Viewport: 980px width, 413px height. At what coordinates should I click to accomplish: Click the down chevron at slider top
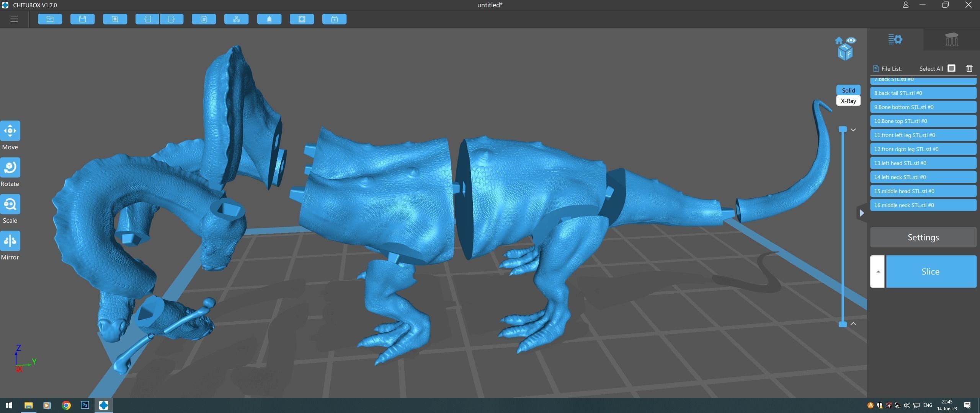[853, 130]
